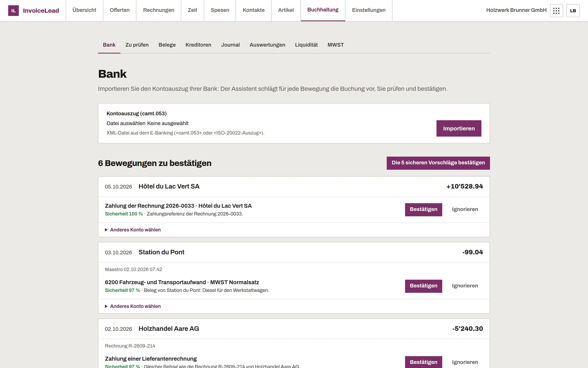Select the Buchhaltung navigation item

coord(323,10)
